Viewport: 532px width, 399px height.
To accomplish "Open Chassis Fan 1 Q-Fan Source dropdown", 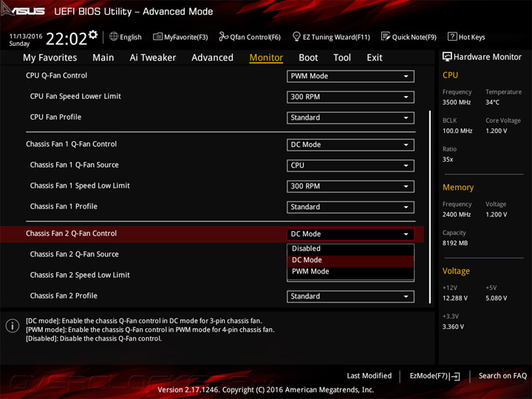I will tap(350, 166).
